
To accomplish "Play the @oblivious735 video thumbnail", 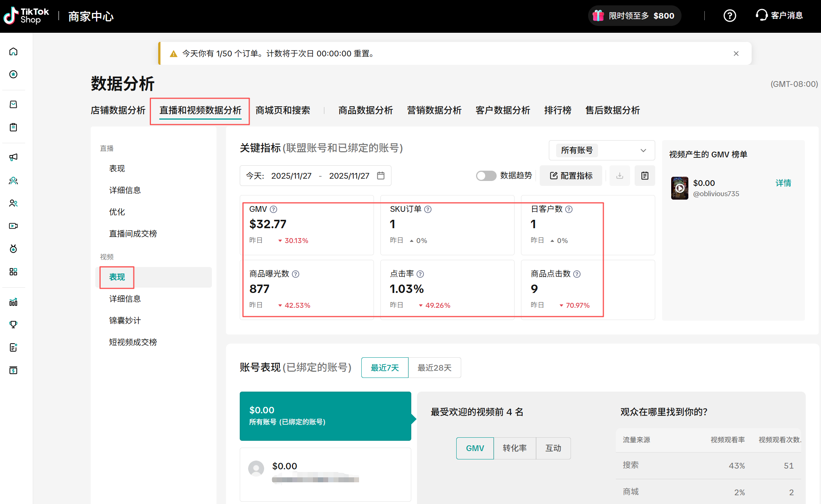I will [680, 188].
